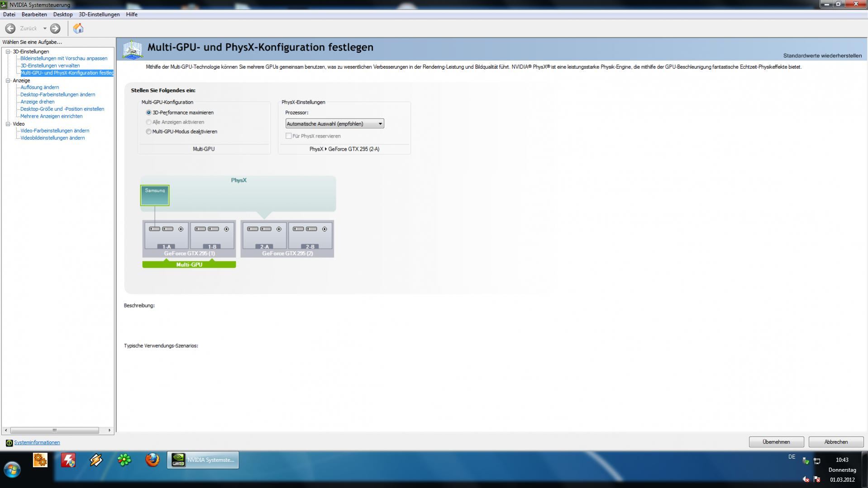Select 3D-Performance maximieren radio button
The width and height of the screenshot is (868, 488).
pos(148,113)
